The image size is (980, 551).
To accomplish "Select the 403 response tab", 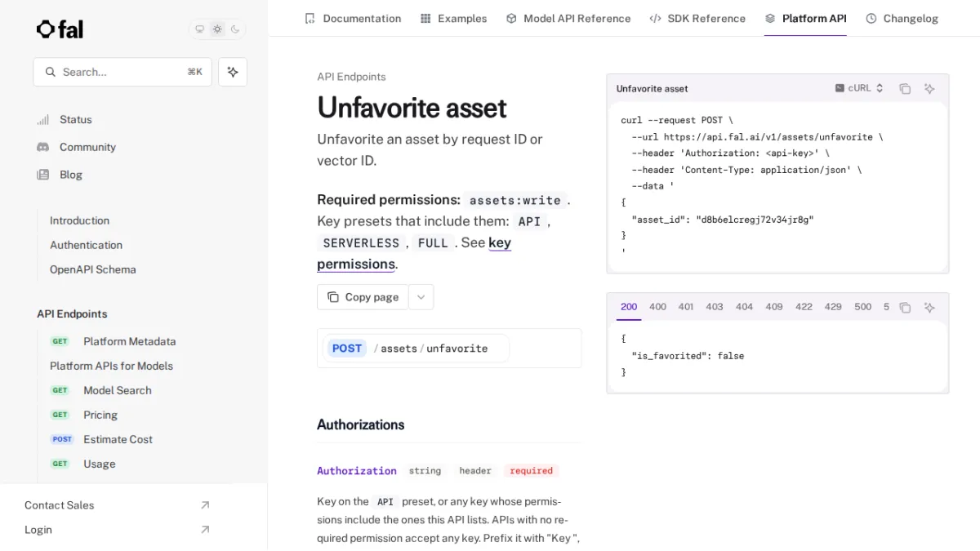I will [715, 307].
